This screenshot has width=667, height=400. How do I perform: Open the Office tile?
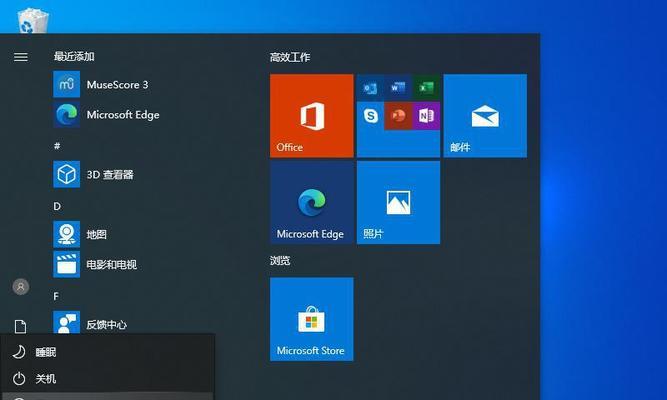coord(312,116)
